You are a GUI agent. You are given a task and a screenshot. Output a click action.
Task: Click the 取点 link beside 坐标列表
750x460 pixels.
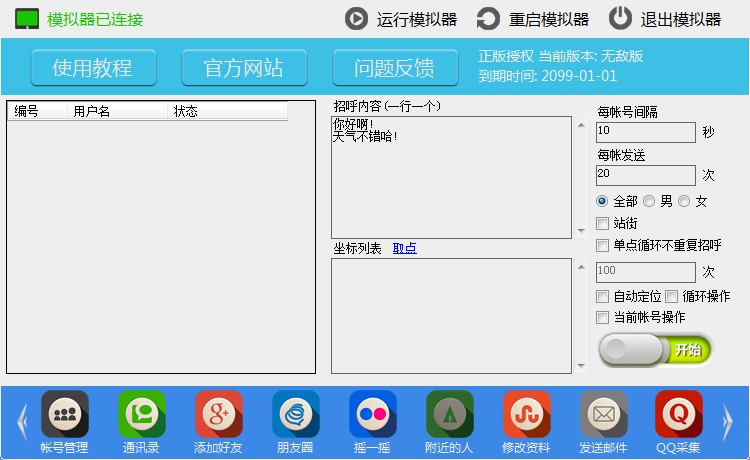405,248
